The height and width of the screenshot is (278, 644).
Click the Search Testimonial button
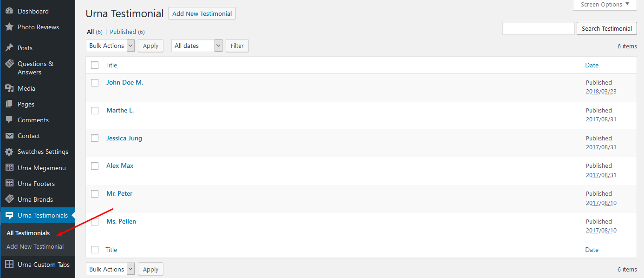click(x=607, y=28)
